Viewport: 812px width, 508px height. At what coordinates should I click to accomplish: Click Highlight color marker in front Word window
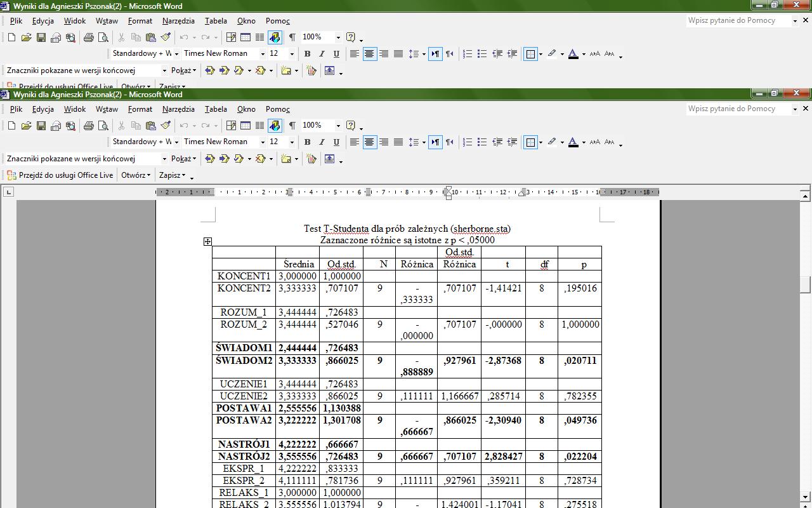pyautogui.click(x=552, y=142)
